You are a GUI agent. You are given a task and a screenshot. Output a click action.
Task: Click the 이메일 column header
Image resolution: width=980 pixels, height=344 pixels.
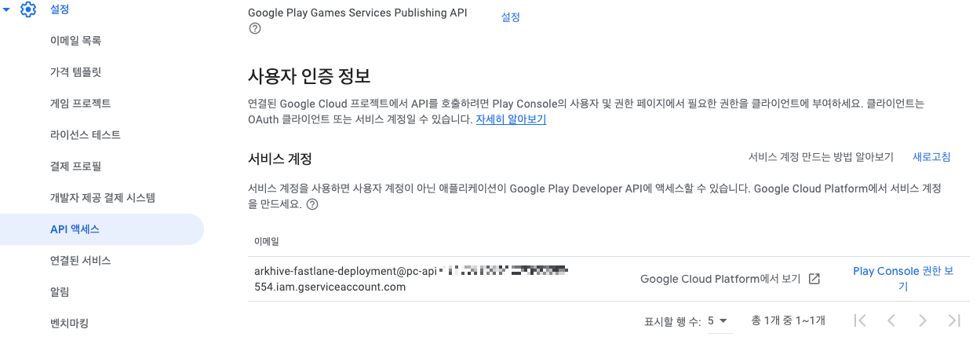pyautogui.click(x=267, y=240)
